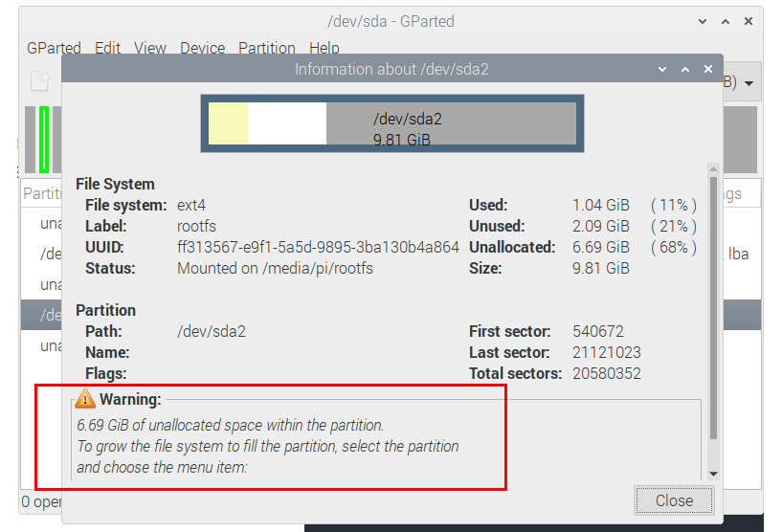Open the View menu
The width and height of the screenshot is (782, 532).
[x=149, y=48]
